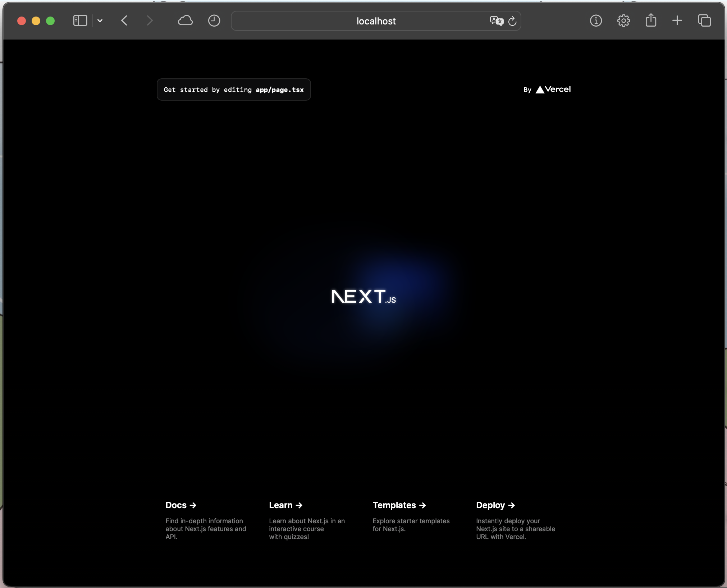Open the gear settings toolbar icon

coord(623,20)
